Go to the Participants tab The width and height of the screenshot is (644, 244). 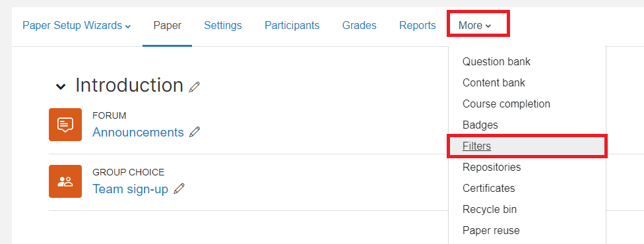[x=292, y=26]
